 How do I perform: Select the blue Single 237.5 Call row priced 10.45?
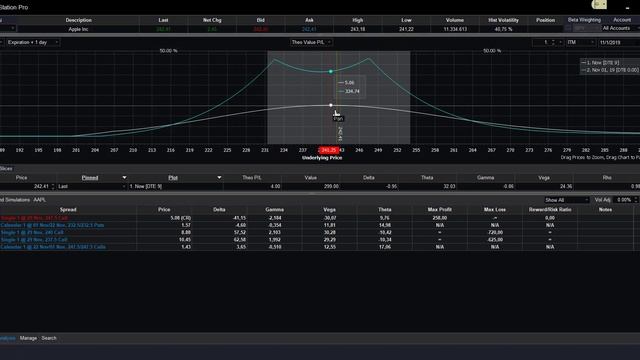point(34,240)
